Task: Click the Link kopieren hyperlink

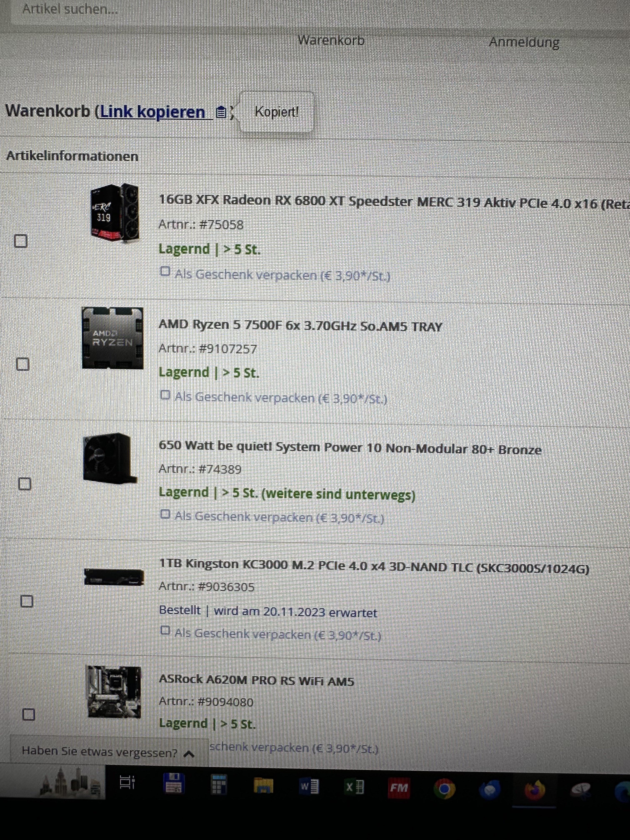Action: coord(153,112)
